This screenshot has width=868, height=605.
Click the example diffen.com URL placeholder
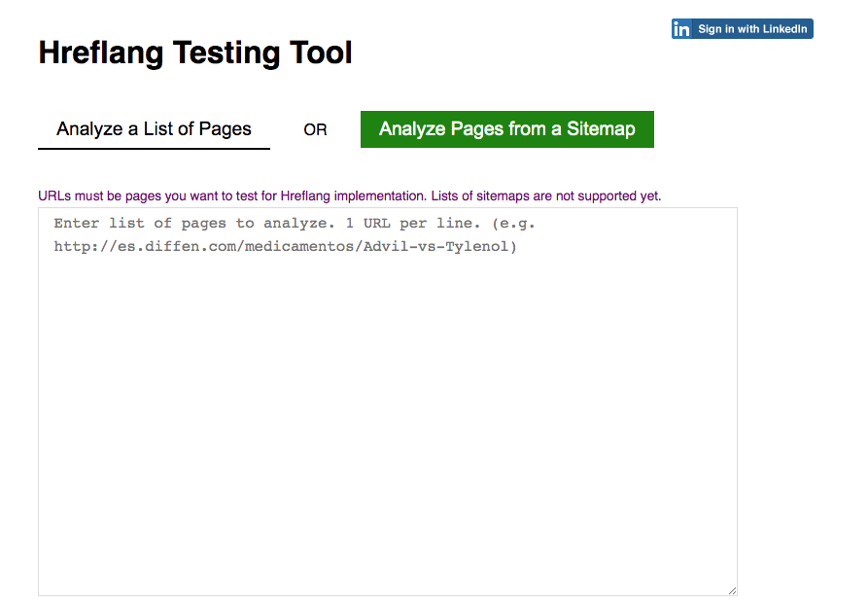285,246
